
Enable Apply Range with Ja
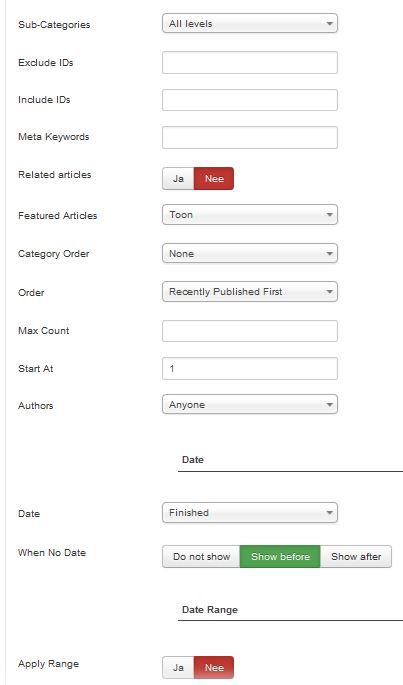178,668
